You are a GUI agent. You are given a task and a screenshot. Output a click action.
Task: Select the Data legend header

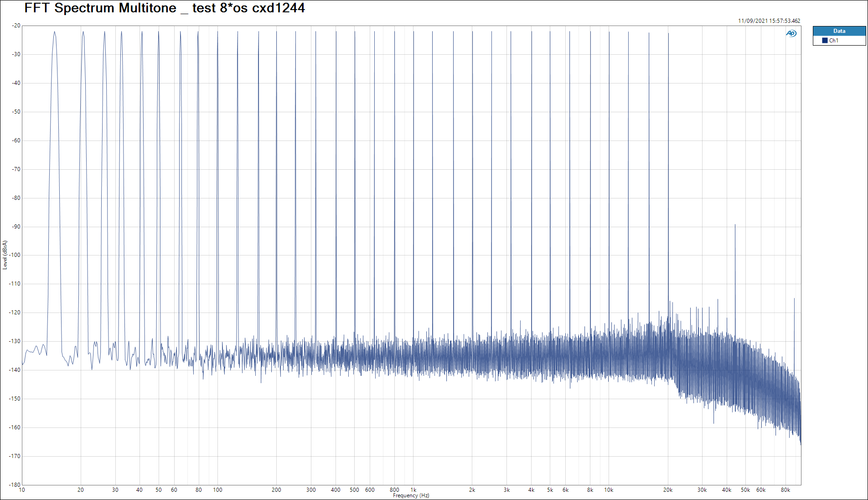(839, 31)
